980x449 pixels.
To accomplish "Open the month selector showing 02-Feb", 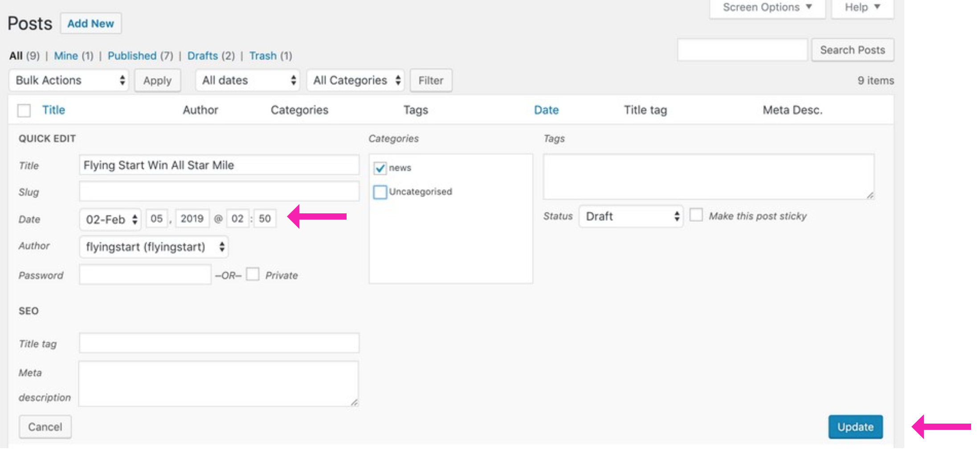I will [110, 219].
